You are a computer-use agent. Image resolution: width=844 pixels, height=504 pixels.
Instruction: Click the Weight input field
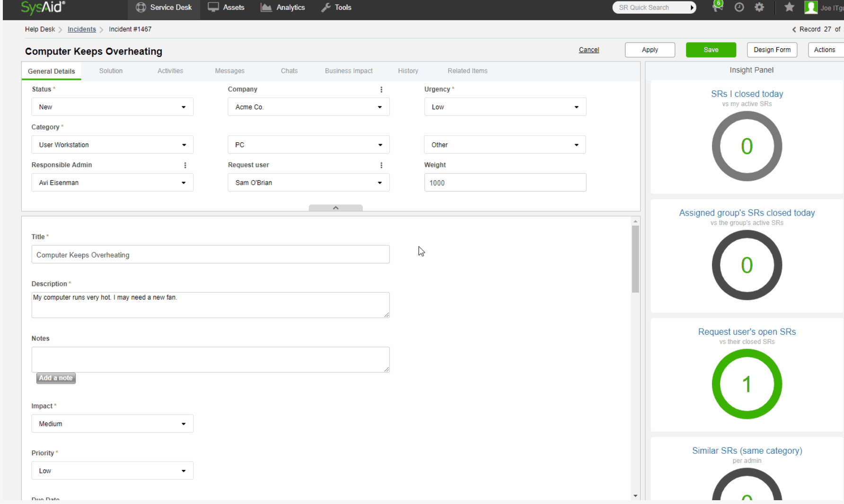(x=505, y=182)
